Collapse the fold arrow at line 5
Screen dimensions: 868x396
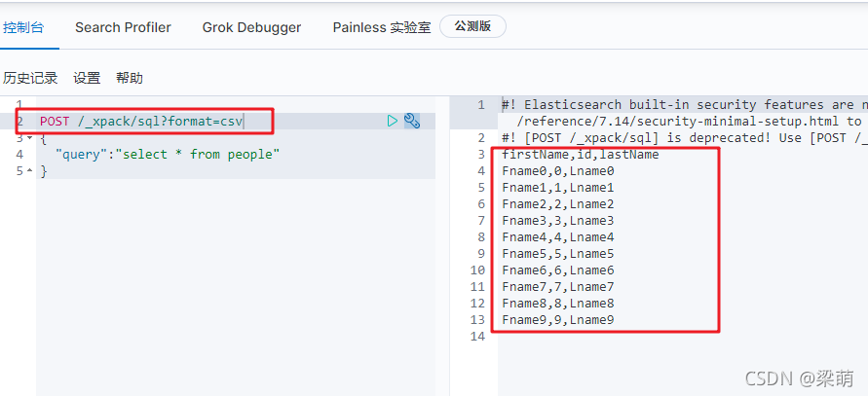pos(29,171)
